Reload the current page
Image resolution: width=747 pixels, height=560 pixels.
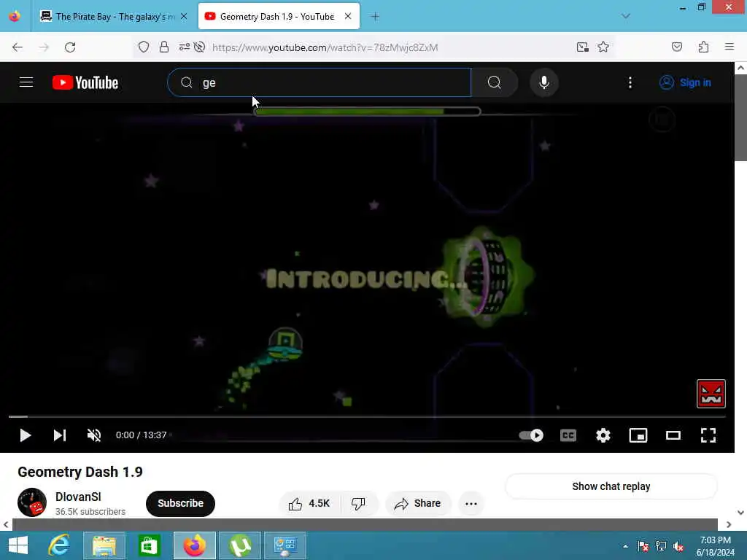[70, 47]
